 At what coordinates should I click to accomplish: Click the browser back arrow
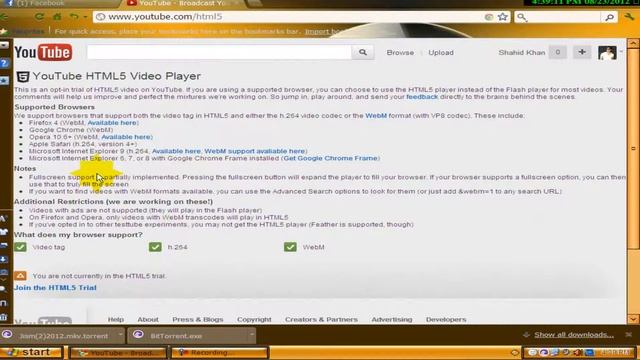click(4, 17)
